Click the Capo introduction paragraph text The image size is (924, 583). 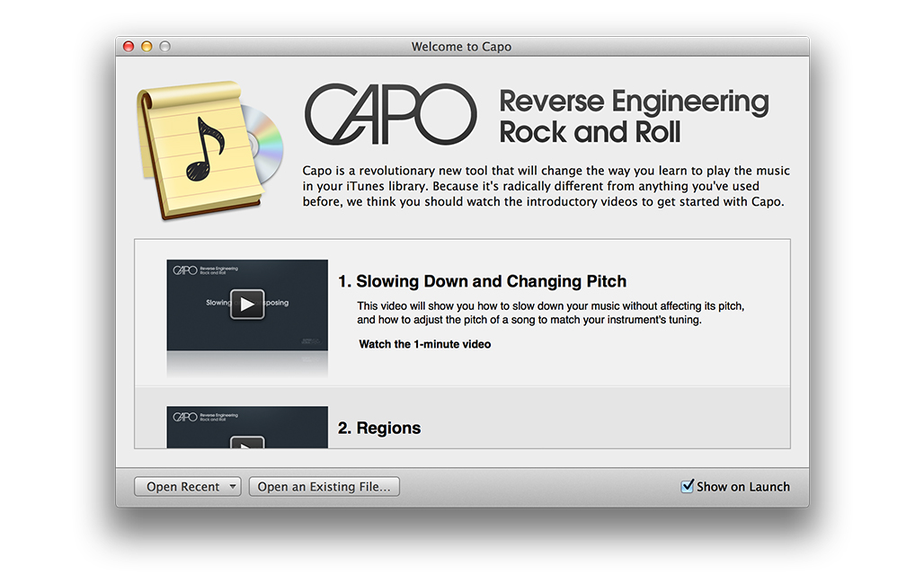coord(546,186)
